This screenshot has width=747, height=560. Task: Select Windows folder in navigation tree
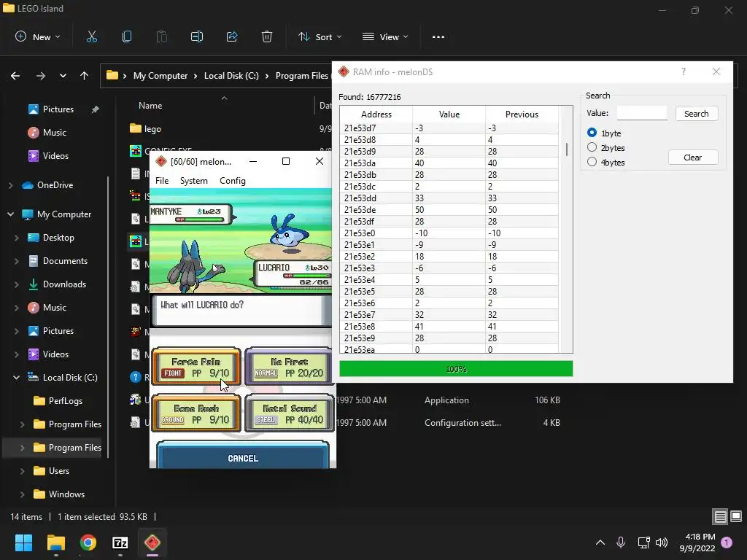coord(66,494)
